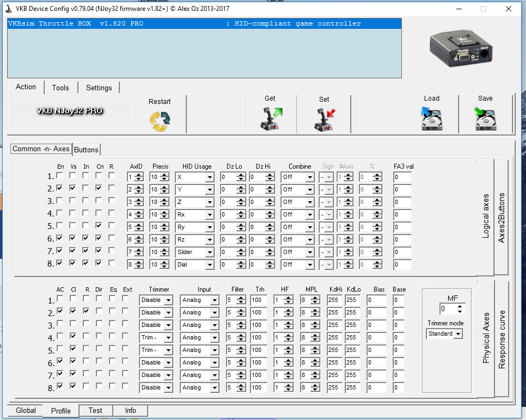
Task: Toggle physical axis 2 AC checkbox
Action: 60,311
